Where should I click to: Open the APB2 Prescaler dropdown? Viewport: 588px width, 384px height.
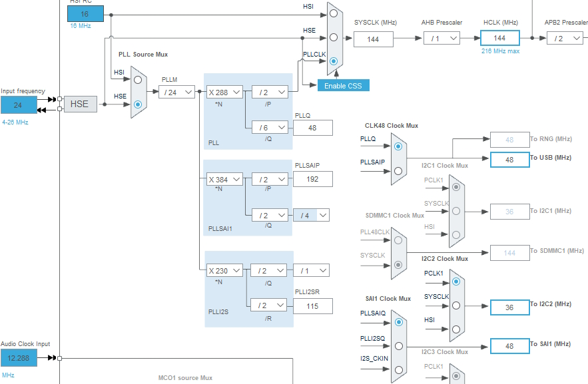click(x=565, y=38)
